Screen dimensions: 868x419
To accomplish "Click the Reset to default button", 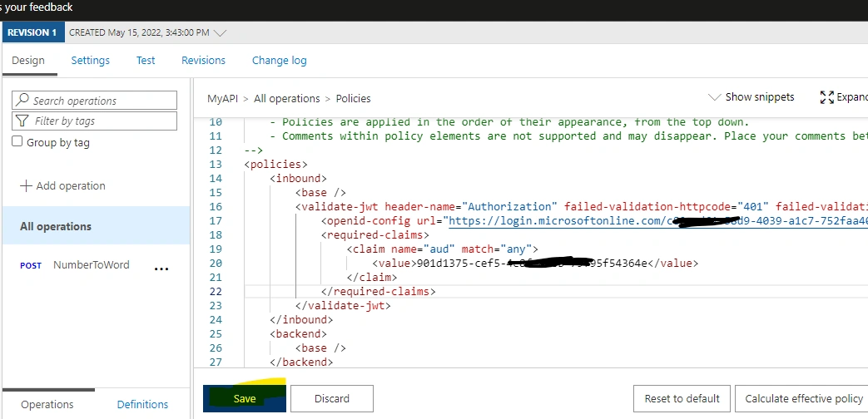I will coord(682,398).
